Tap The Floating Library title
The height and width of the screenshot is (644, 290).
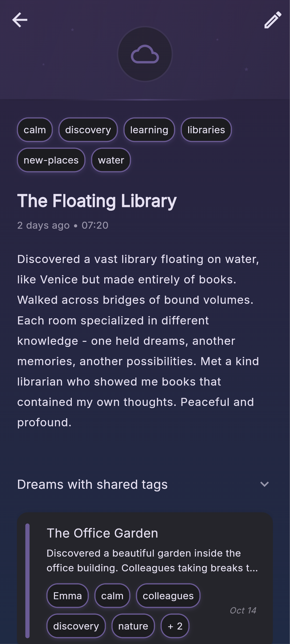point(97,201)
